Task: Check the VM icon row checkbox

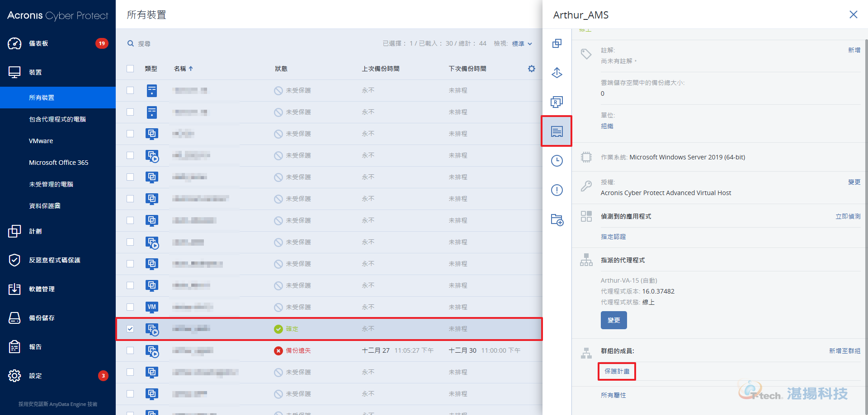Action: (130, 307)
